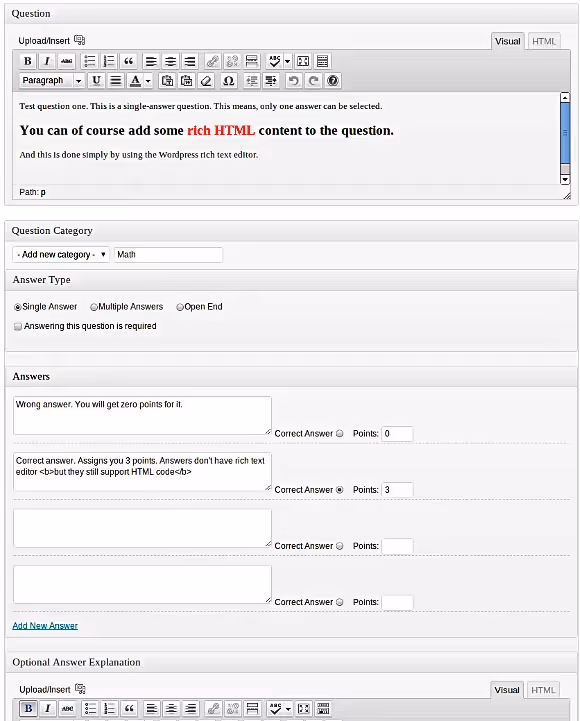Click scroll up arrow in the Question editor
Image resolution: width=580 pixels, height=721 pixels.
point(565,97)
